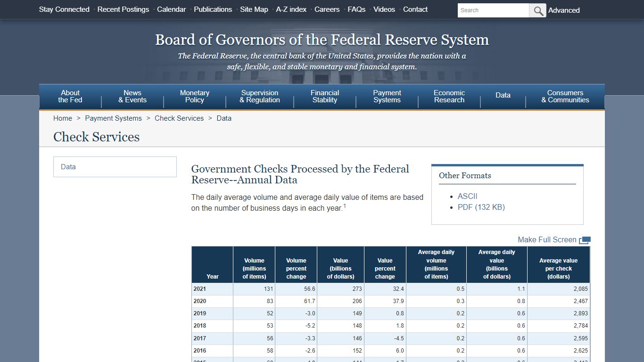The height and width of the screenshot is (362, 644).
Task: Open Economic Research menu
Action: [x=449, y=96]
